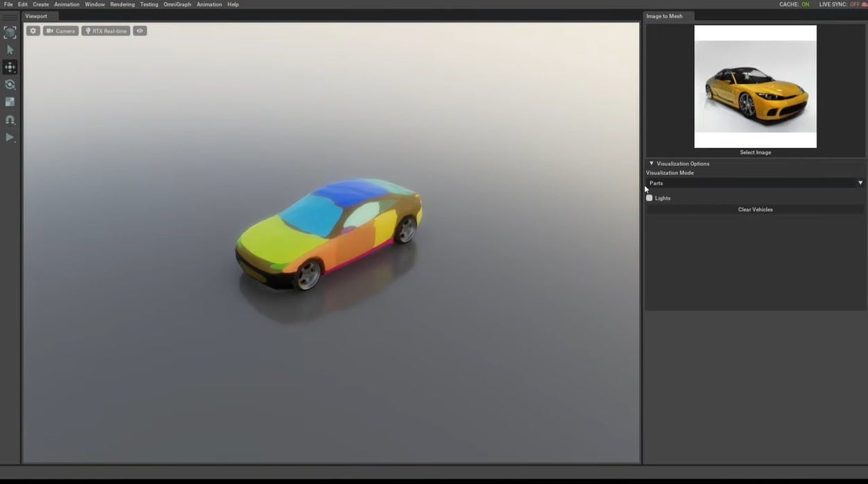868x484 pixels.
Task: Choose the Rotate tool
Action: [10, 85]
